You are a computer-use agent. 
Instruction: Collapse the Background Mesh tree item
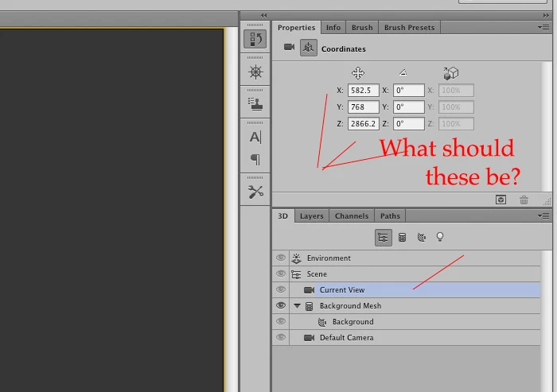298,305
